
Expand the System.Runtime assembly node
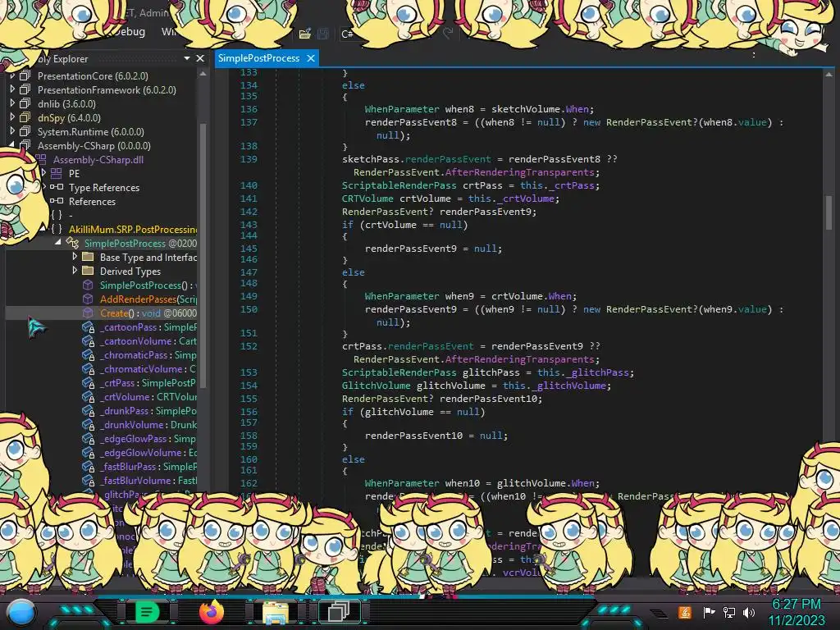pyautogui.click(x=12, y=131)
